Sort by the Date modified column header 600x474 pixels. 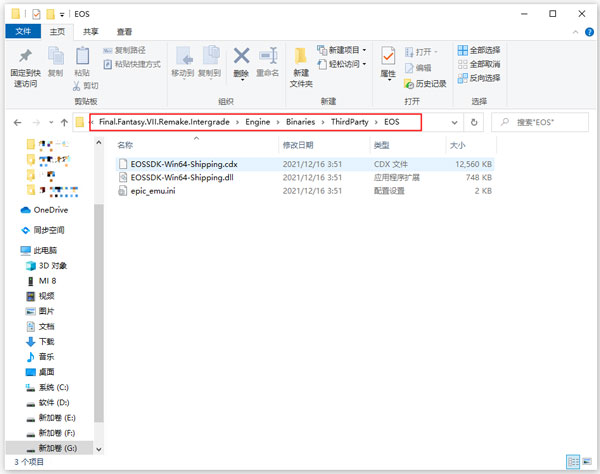pos(298,145)
